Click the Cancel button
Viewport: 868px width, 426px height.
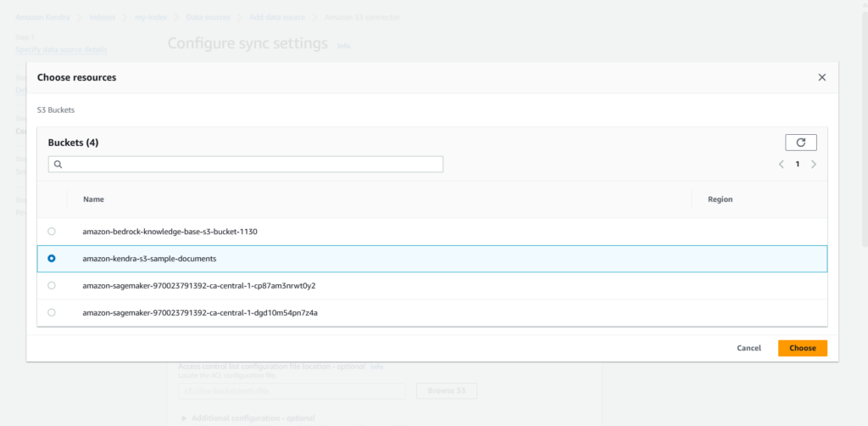(x=748, y=348)
